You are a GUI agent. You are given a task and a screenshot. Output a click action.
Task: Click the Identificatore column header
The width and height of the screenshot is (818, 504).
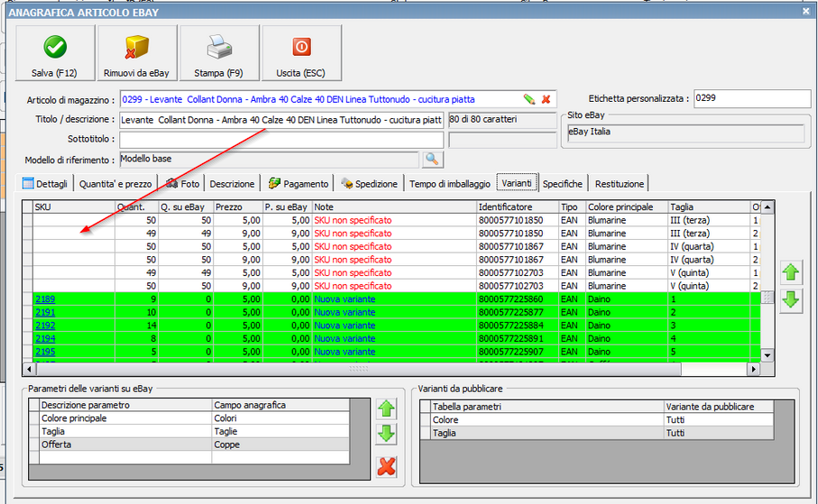(x=518, y=207)
